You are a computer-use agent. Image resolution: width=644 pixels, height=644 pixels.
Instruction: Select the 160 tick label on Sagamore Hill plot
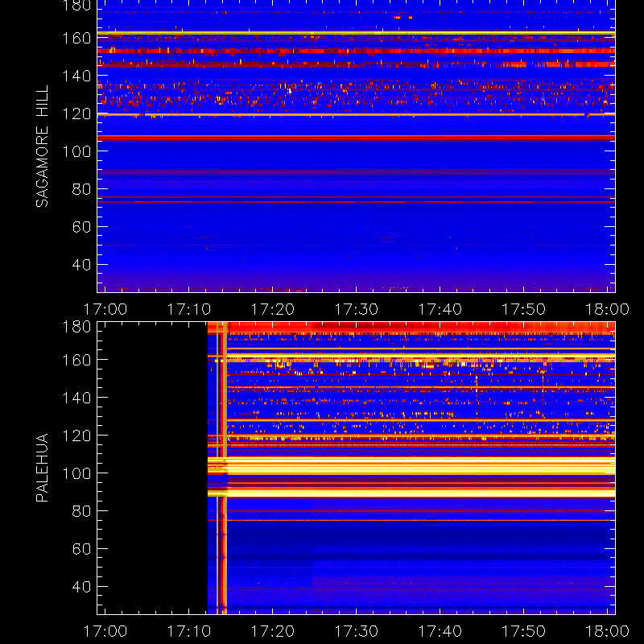tap(76, 38)
